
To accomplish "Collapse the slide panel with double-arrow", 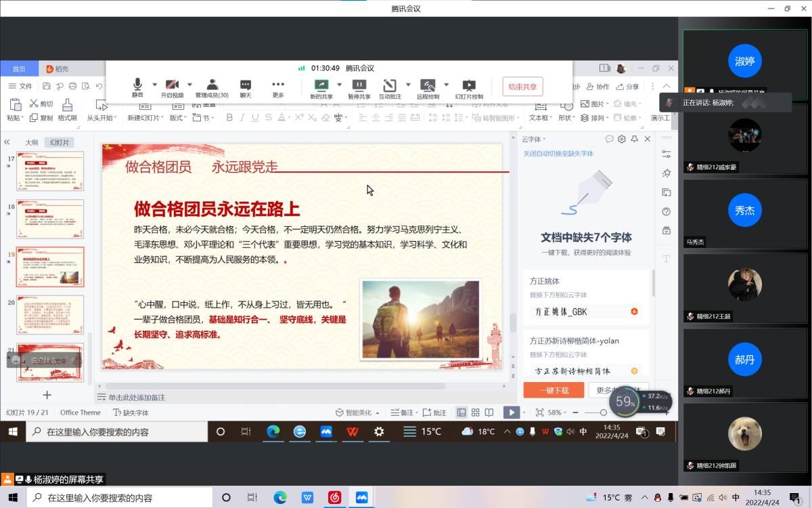I will 7,142.
